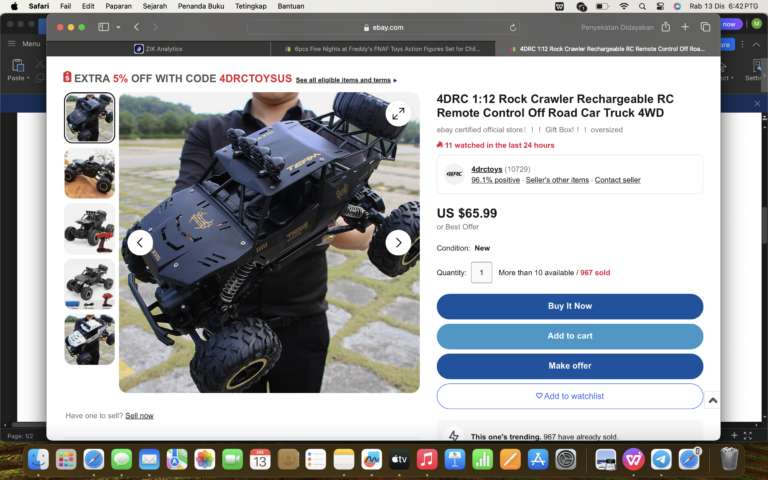Screen dimensions: 768x480
Task: Expand product image to full view
Action: [x=398, y=114]
